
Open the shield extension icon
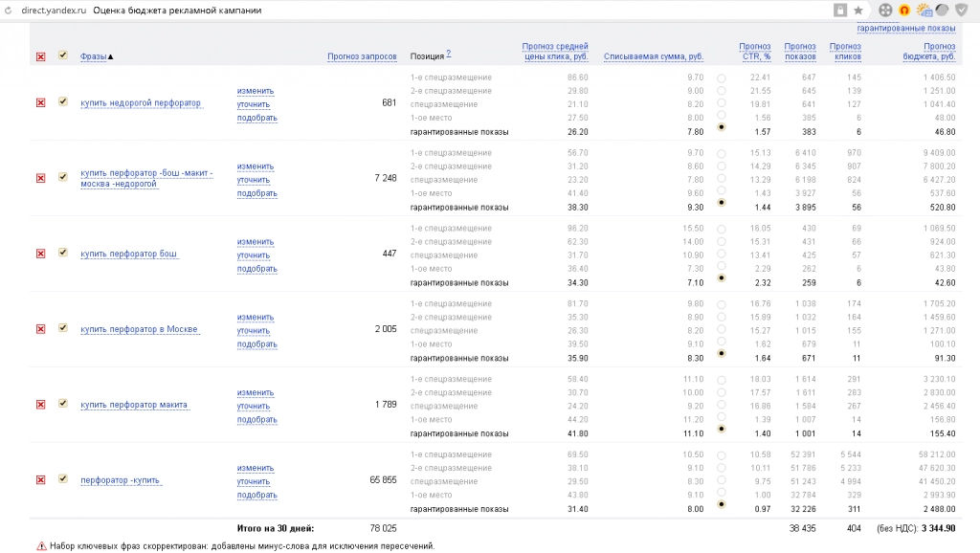click(x=962, y=10)
